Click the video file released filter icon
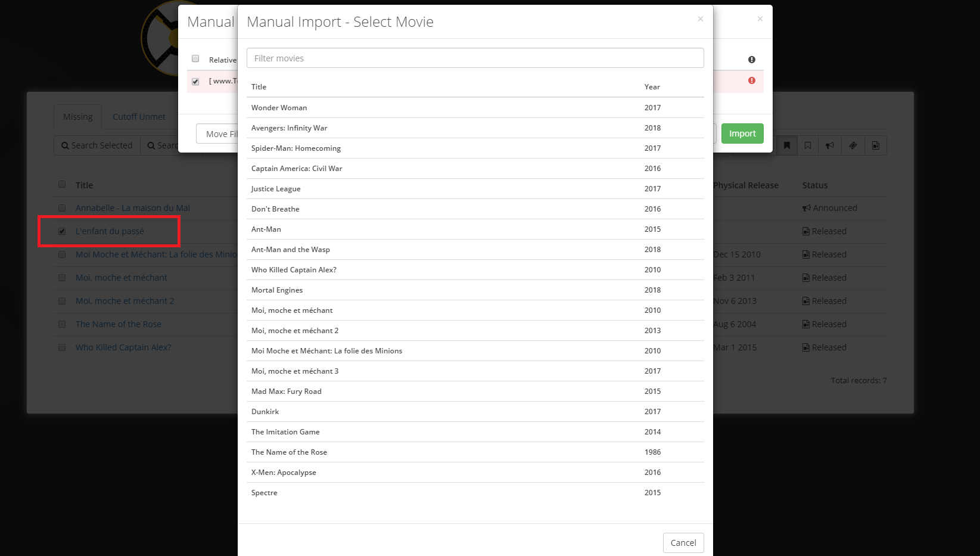The width and height of the screenshot is (980, 556). (875, 145)
